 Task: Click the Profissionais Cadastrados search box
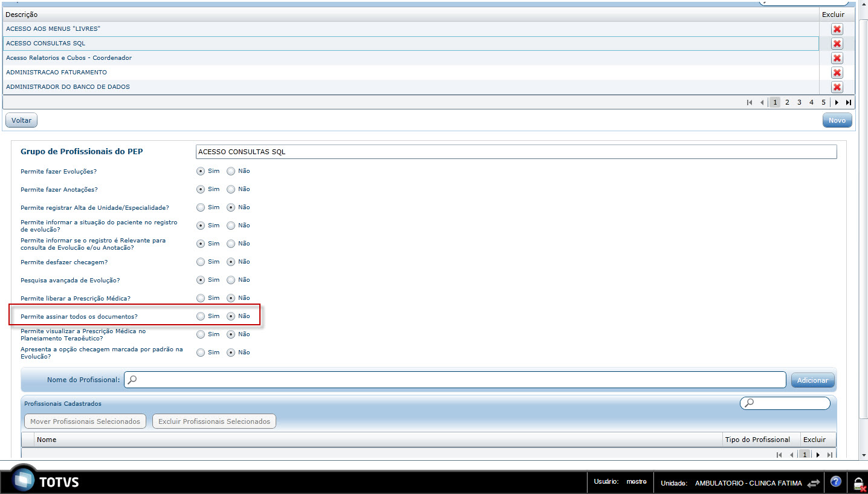click(x=785, y=403)
